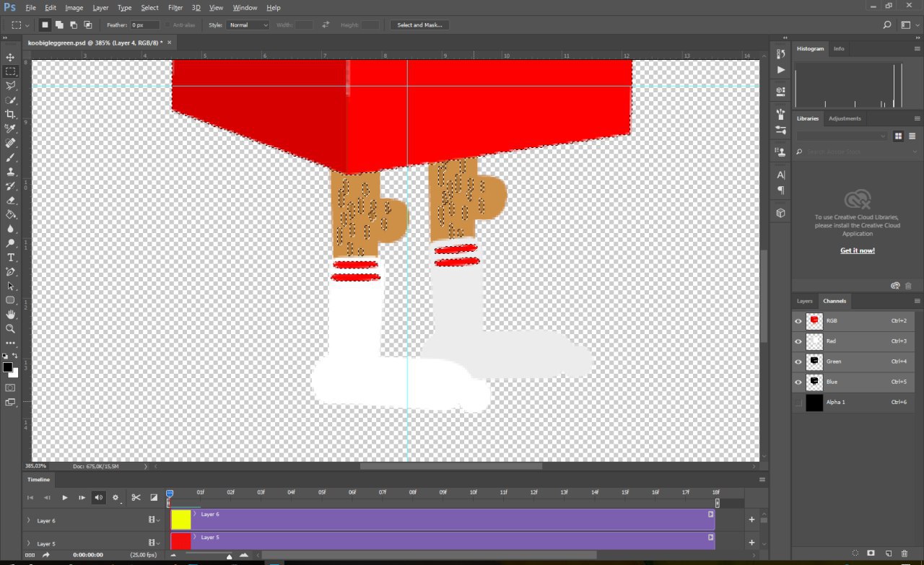The width and height of the screenshot is (924, 565).
Task: Hide the Red channel eye icon
Action: 798,341
